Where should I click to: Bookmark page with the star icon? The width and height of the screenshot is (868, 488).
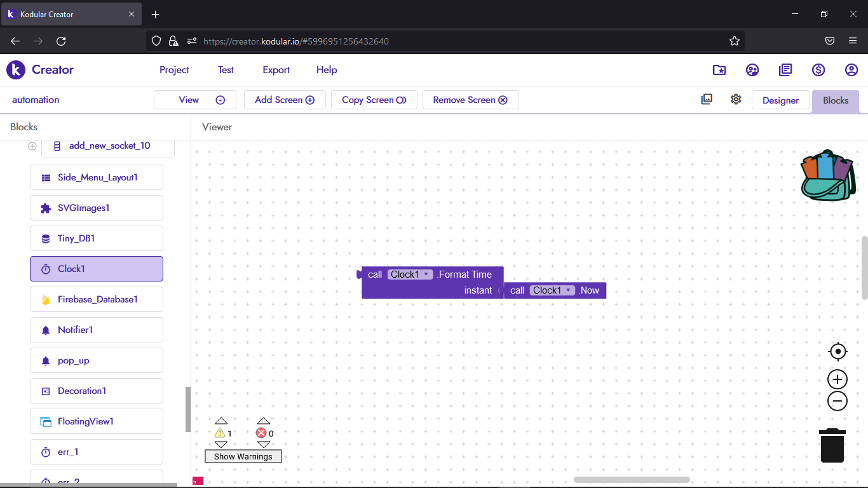pos(735,41)
